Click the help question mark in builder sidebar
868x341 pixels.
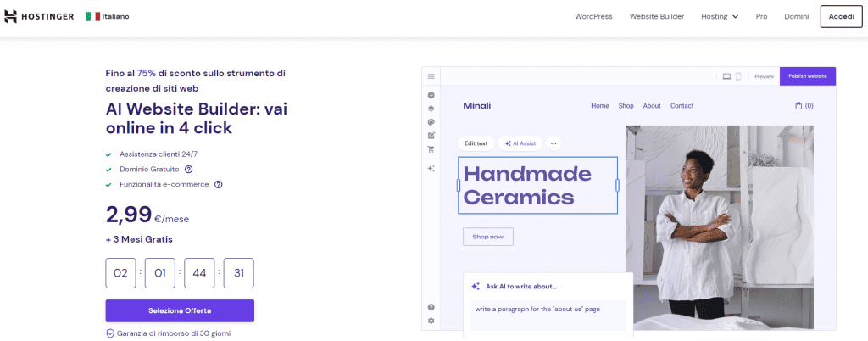(431, 307)
